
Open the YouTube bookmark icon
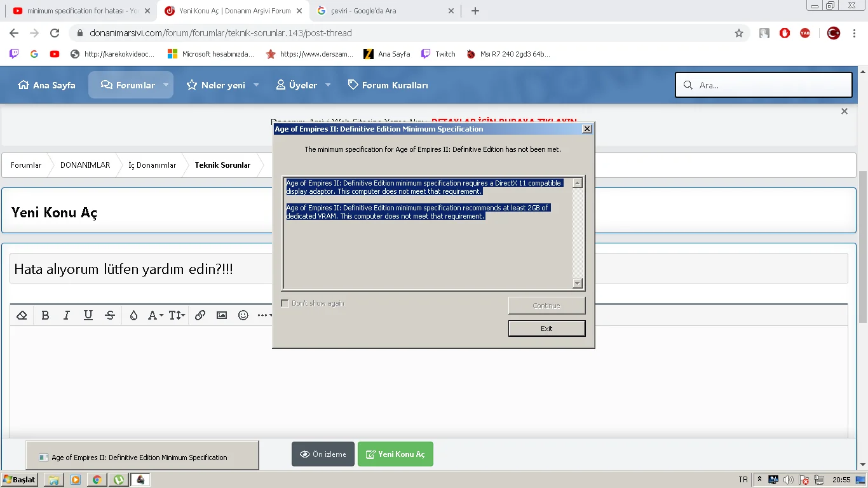click(x=55, y=54)
